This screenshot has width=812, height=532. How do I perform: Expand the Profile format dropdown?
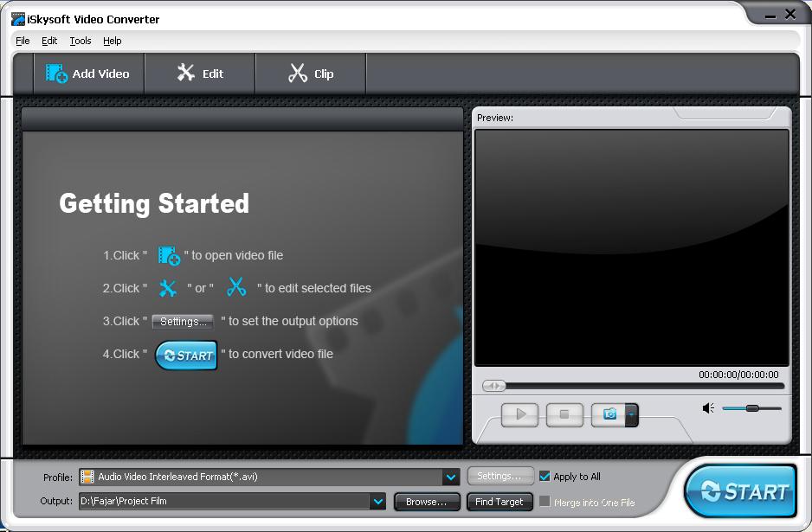(450, 478)
